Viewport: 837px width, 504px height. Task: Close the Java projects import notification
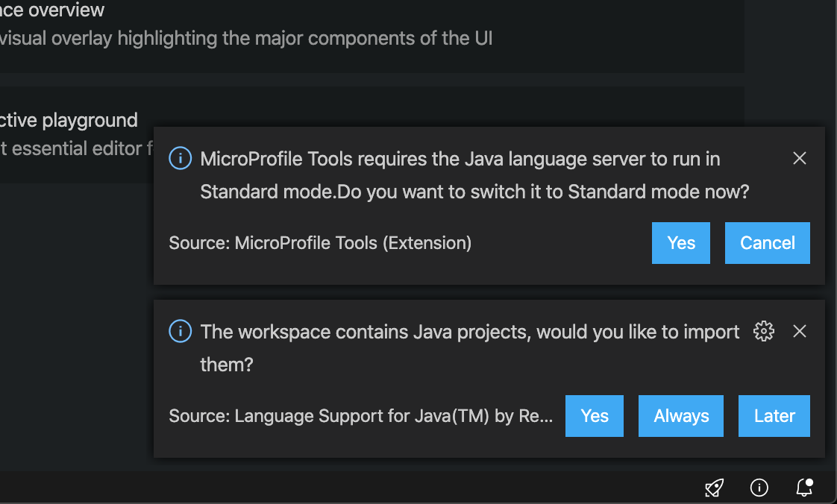point(800,331)
